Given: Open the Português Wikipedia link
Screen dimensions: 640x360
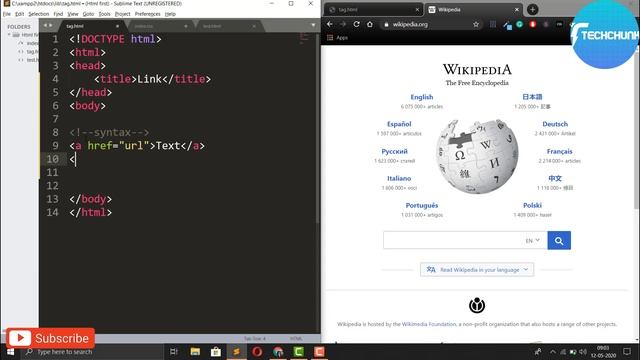Looking at the screenshot, I should pos(422,205).
